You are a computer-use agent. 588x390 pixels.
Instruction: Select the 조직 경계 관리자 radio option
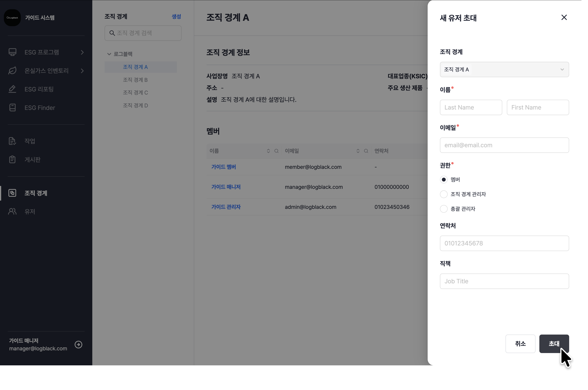(x=444, y=194)
